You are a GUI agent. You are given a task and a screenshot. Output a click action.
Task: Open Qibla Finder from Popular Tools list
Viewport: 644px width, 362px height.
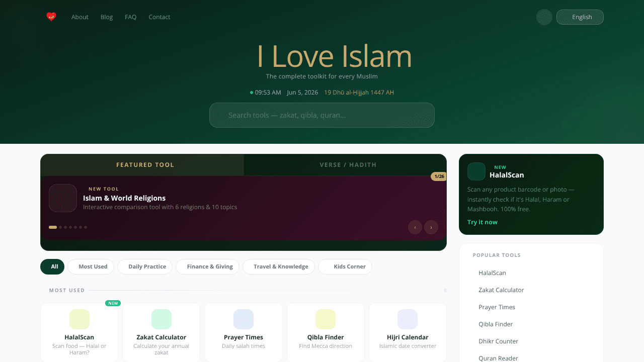tap(496, 324)
